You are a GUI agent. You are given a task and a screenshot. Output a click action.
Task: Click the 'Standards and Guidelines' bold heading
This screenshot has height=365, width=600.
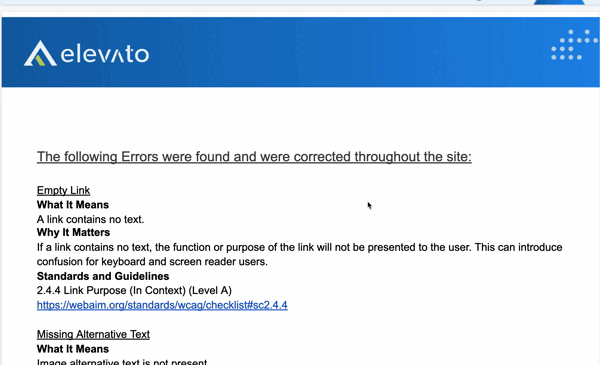103,276
